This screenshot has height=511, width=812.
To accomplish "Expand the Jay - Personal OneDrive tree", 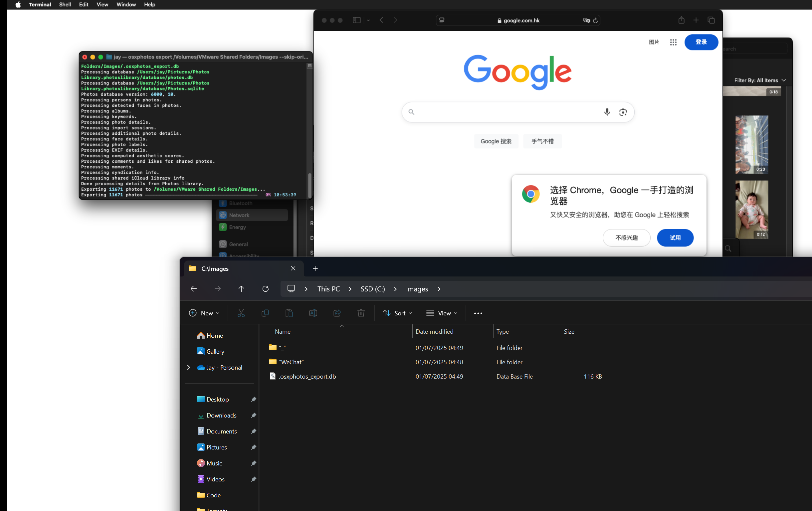I will tap(188, 367).
